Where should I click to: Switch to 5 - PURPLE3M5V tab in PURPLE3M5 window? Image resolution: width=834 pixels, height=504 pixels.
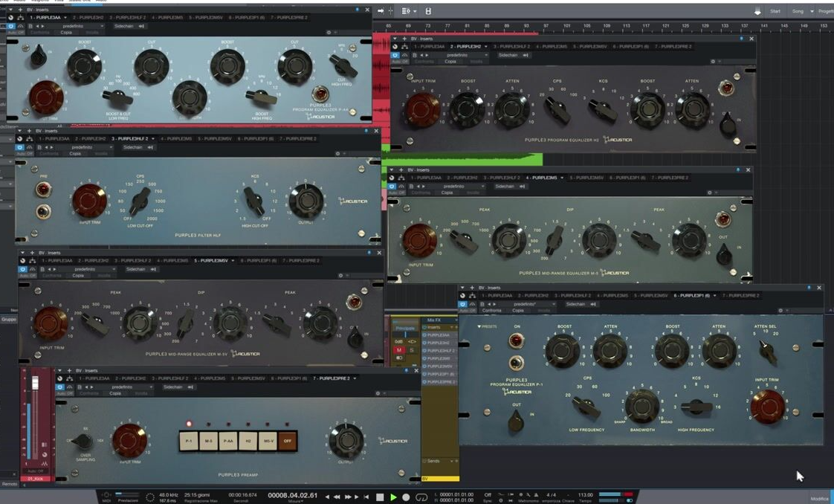click(x=588, y=178)
